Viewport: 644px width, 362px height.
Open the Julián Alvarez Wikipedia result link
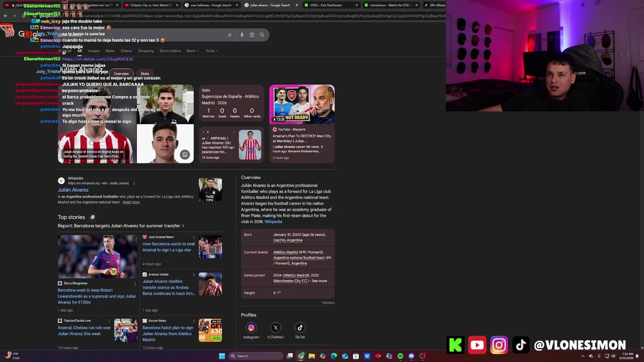point(73,190)
